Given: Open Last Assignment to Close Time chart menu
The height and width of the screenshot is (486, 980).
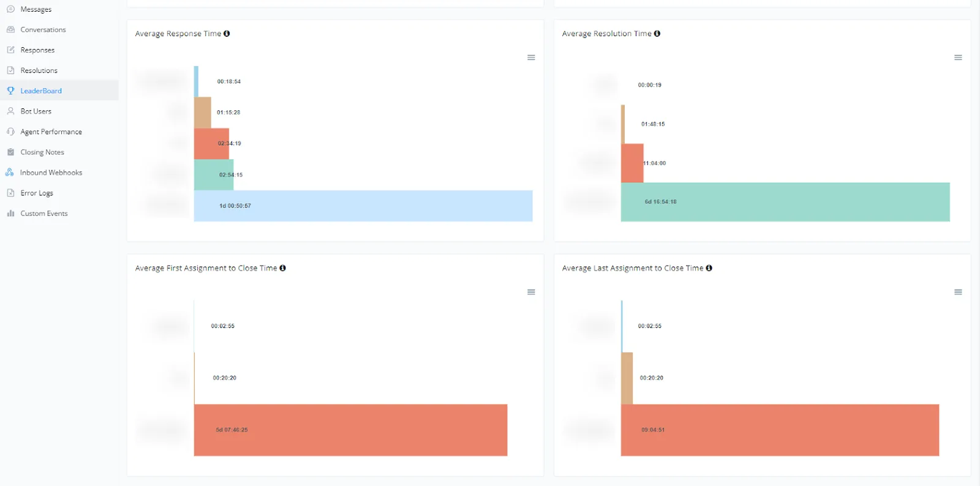Looking at the screenshot, I should point(958,292).
